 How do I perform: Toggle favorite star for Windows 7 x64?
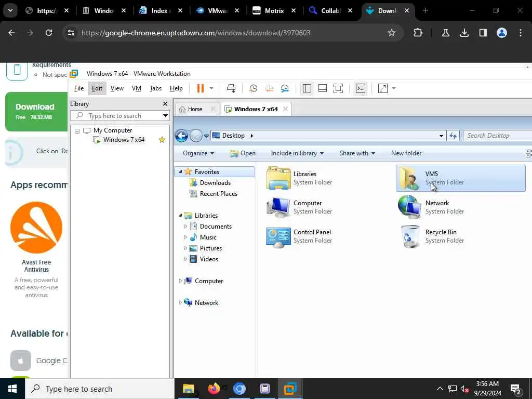[162, 140]
